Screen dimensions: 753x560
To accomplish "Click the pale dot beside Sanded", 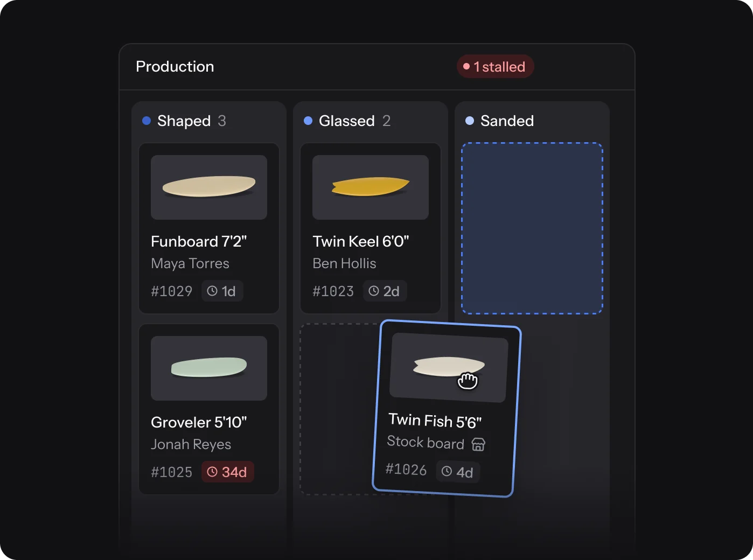I will point(470,121).
